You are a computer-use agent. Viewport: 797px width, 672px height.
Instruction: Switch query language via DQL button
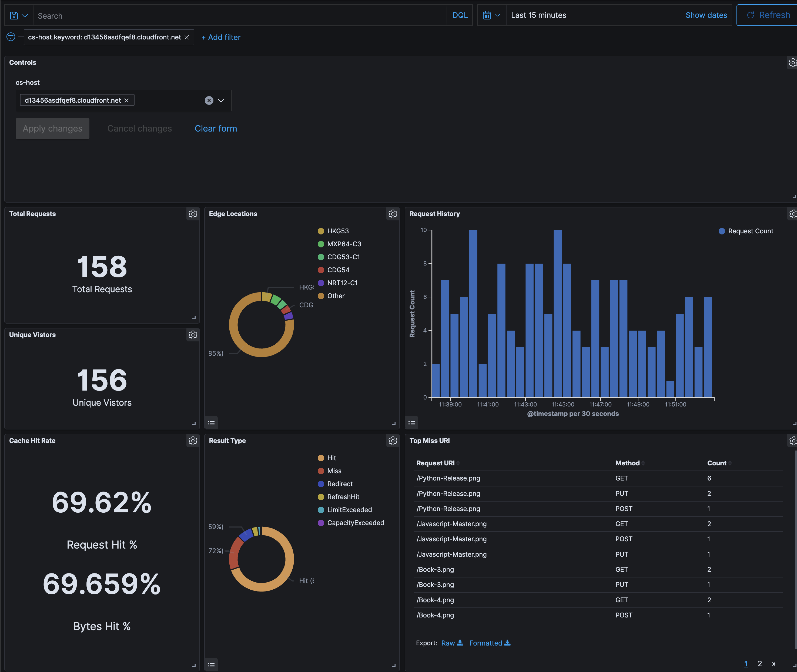(x=460, y=15)
